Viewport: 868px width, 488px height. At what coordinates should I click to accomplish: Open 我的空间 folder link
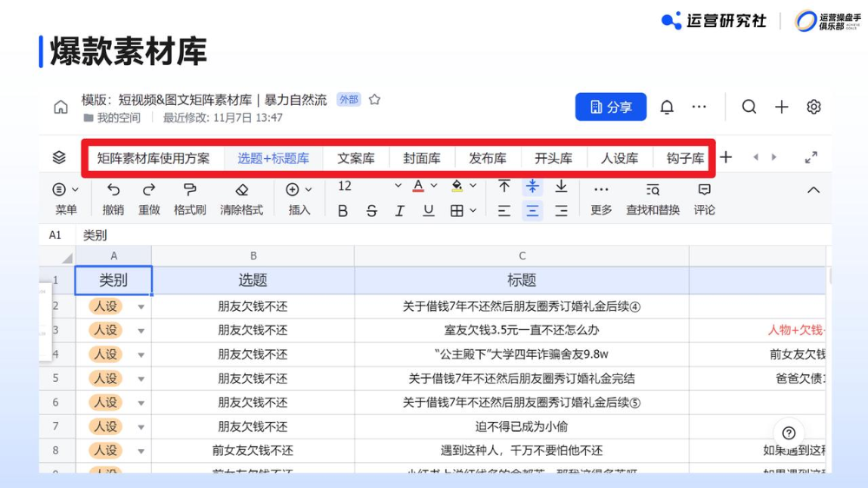(112, 118)
